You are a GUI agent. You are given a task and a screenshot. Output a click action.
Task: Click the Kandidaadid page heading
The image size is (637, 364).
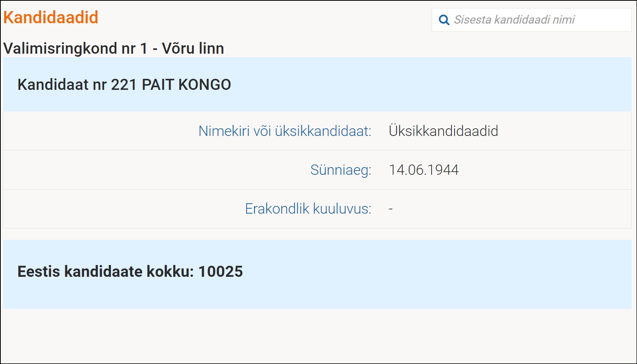(x=51, y=18)
